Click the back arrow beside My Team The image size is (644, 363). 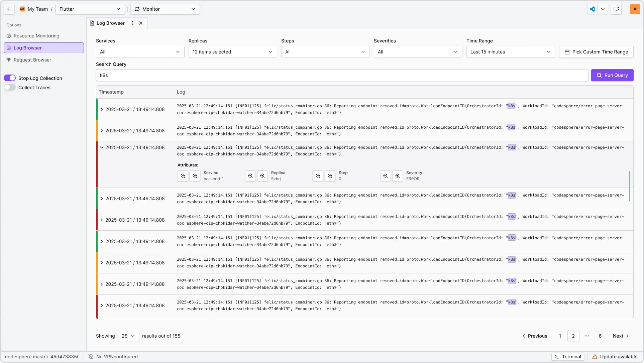pyautogui.click(x=9, y=9)
